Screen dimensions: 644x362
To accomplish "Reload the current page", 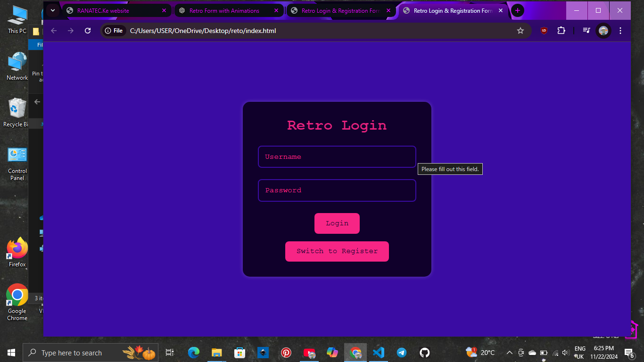I will tap(88, 31).
